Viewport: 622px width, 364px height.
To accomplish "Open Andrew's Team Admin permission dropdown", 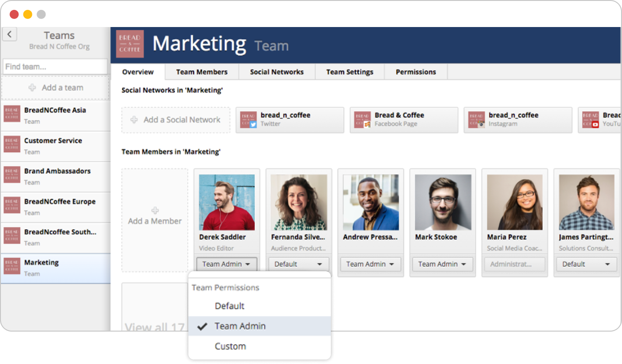I will click(370, 264).
